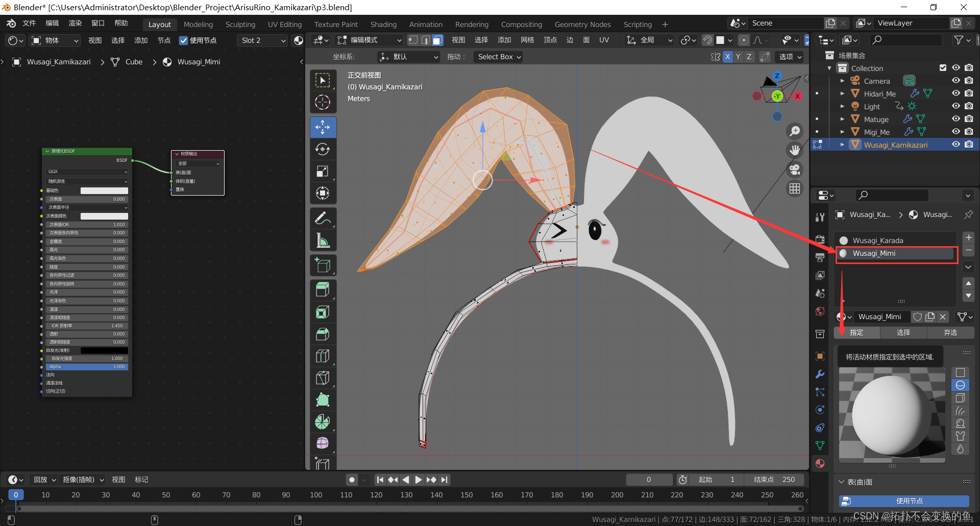
Task: Select the Annotate pencil tool
Action: click(323, 219)
